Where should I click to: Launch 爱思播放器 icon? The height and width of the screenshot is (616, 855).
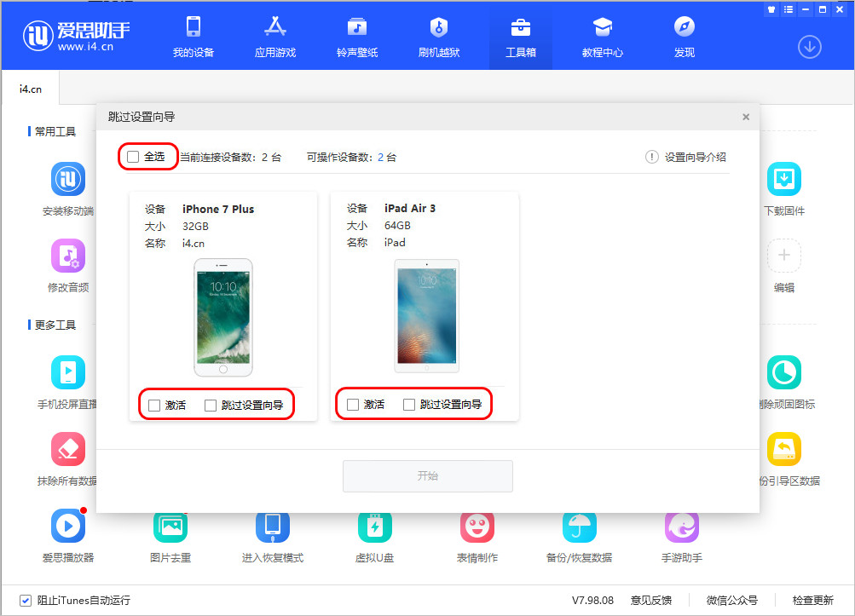coord(68,526)
